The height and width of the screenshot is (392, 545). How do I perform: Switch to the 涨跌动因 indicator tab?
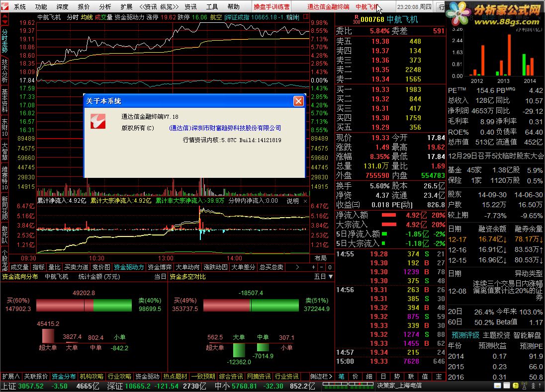click(x=215, y=267)
